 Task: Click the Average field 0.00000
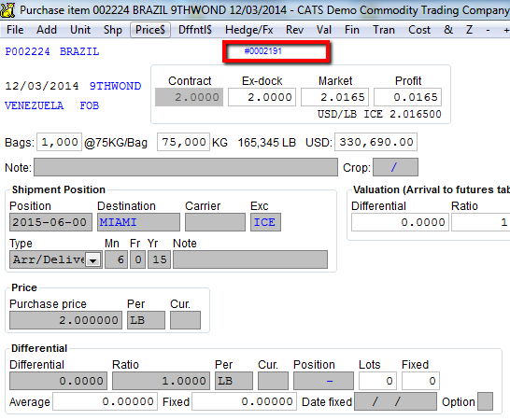(105, 401)
